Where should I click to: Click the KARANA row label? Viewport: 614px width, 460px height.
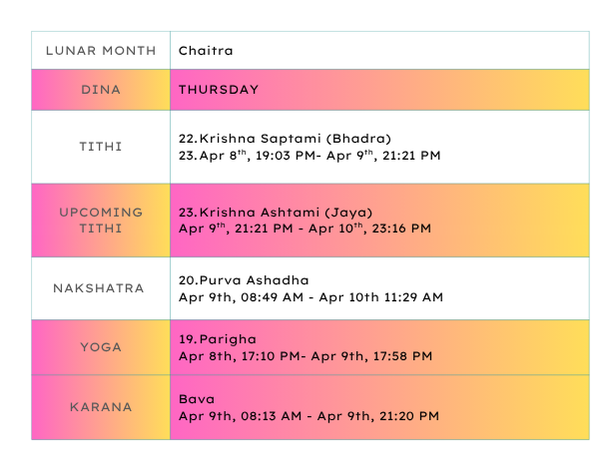[100, 407]
